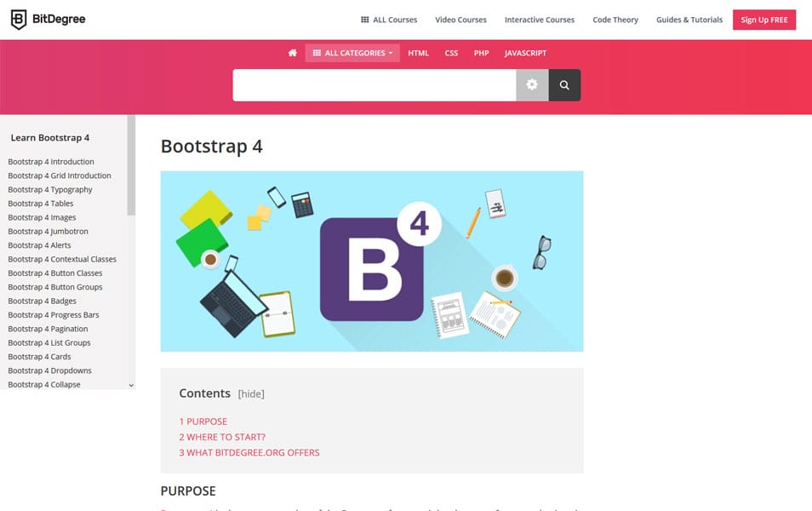Jump to 2 WHERE TO START? section
This screenshot has width=812, height=511.
pyautogui.click(x=222, y=437)
